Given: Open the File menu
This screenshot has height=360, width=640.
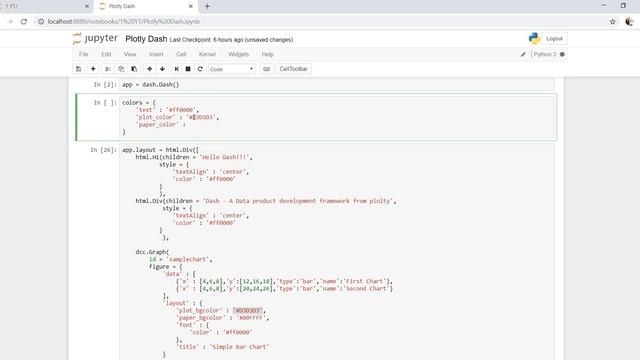Looking at the screenshot, I should coord(84,54).
